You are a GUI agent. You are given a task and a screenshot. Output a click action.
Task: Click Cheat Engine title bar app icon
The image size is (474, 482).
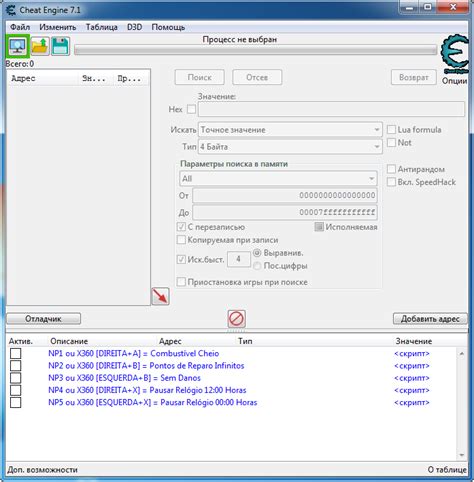pos(11,10)
